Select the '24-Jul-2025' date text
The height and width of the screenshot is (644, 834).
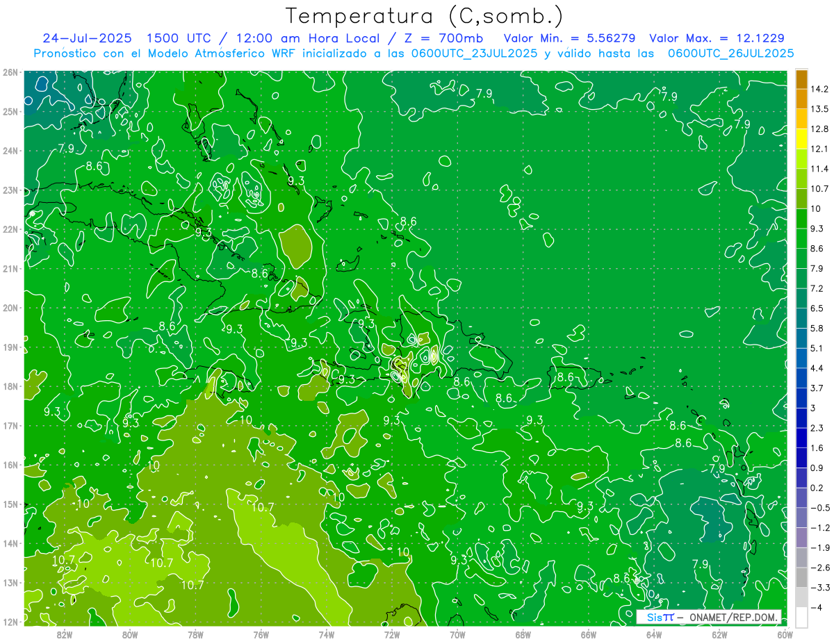(87, 38)
